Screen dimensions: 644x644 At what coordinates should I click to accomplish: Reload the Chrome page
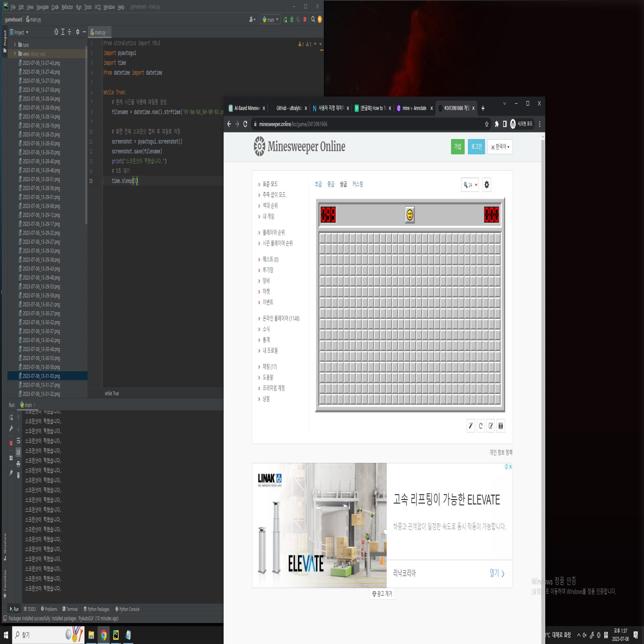coord(245,124)
